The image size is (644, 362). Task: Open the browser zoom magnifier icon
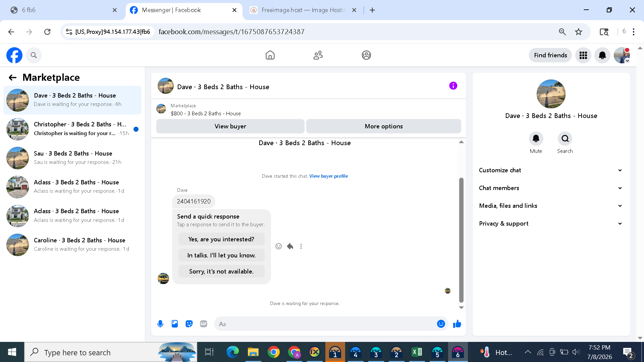(562, 32)
